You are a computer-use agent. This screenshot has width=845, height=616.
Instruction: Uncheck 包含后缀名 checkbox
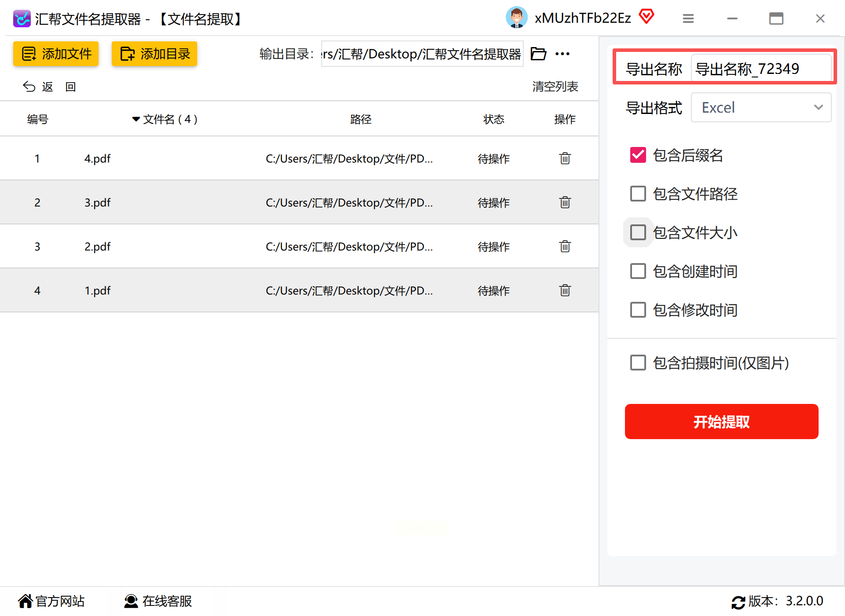(638, 155)
